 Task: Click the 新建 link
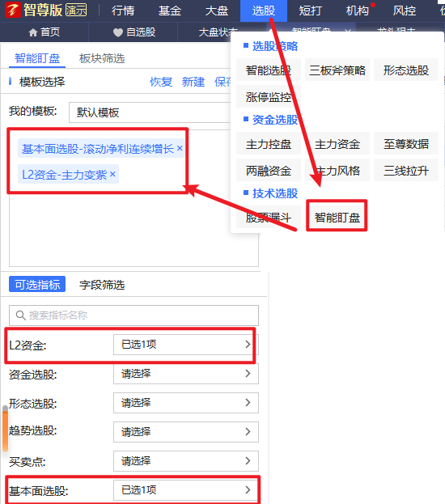pos(193,82)
